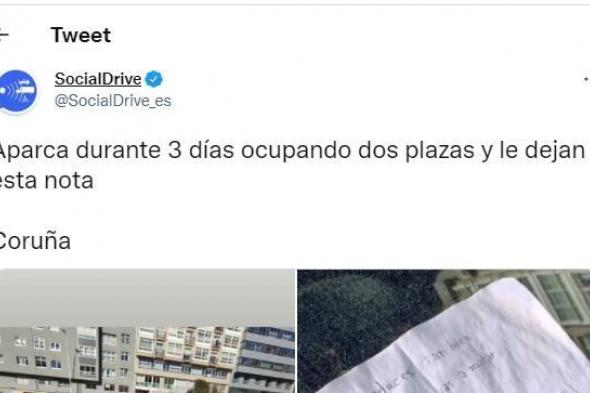Click the beige balcony building in left photo
Viewport: 590px width, 393px height.
pos(184,358)
